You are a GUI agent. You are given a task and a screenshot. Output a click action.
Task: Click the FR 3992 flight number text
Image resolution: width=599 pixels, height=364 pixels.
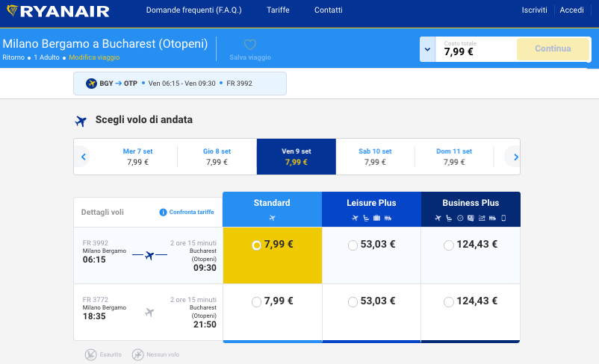[96, 243]
